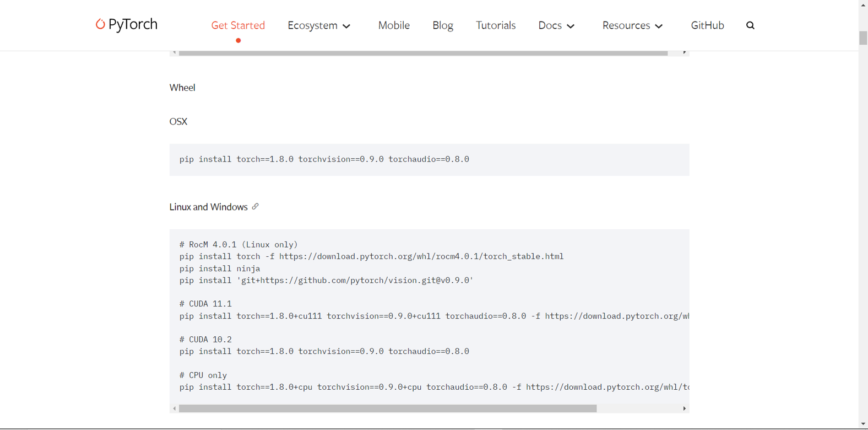Open the Docs menu

550,25
